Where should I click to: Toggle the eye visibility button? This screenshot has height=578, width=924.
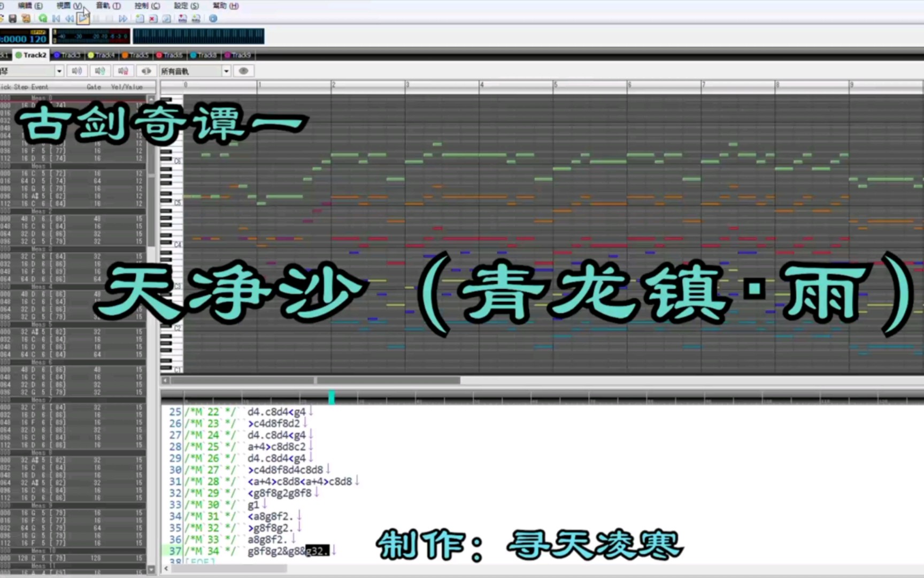[x=243, y=71]
